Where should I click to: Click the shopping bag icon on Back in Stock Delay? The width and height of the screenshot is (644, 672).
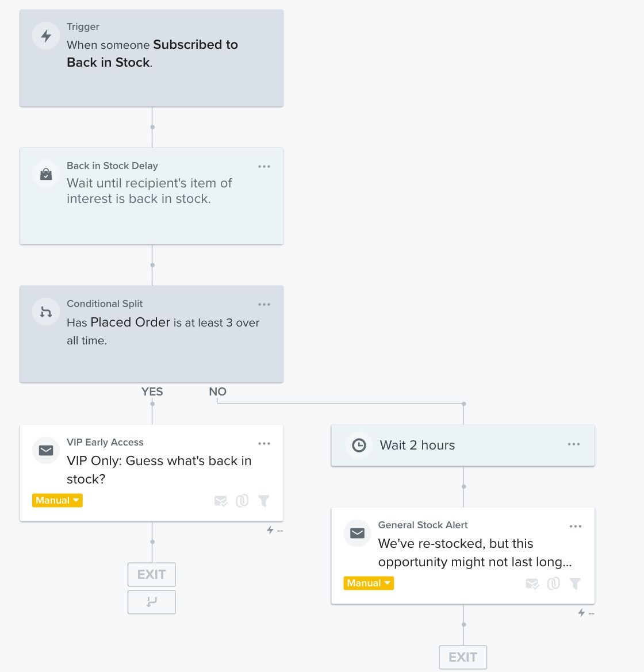coord(45,174)
